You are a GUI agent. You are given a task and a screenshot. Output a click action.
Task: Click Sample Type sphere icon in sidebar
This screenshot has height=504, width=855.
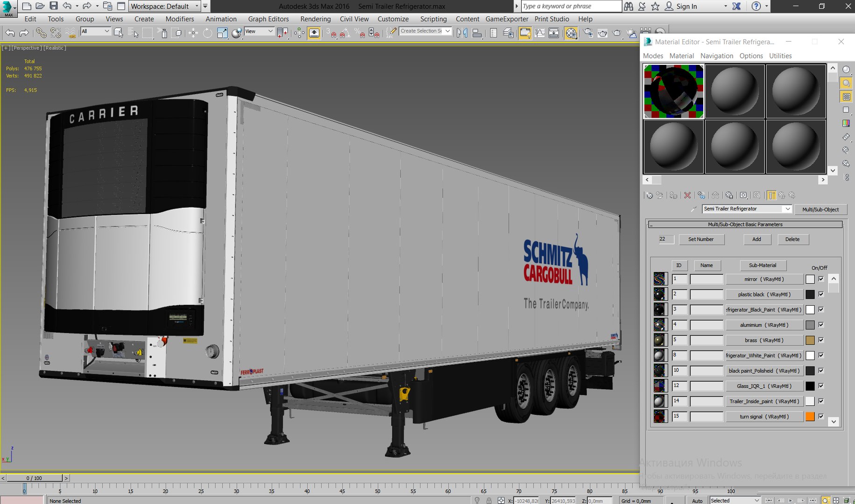[x=846, y=70]
